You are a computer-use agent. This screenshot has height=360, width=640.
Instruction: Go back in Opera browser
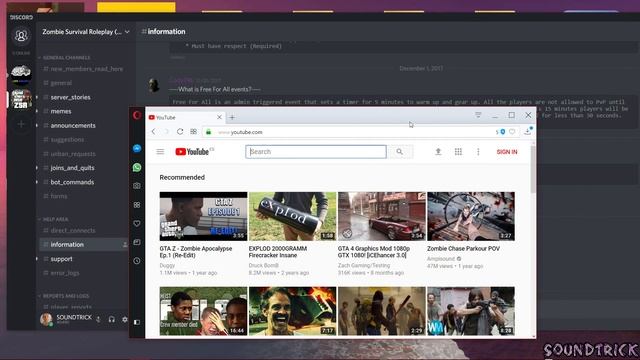pyautogui.click(x=153, y=131)
